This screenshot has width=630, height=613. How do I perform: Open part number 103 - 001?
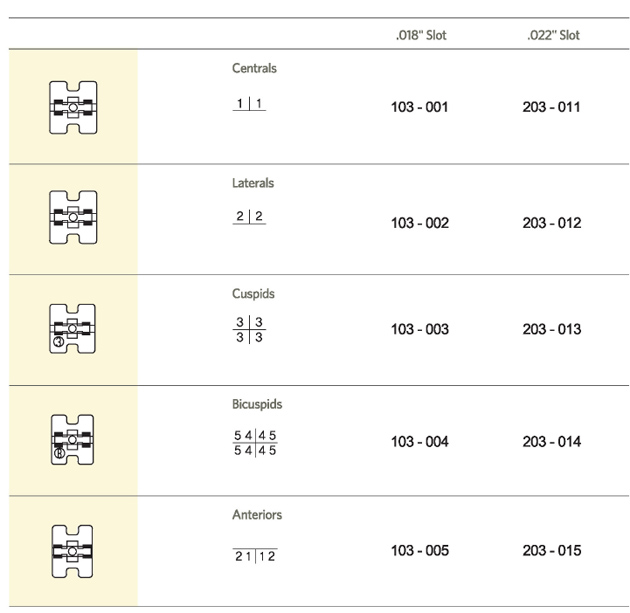[x=419, y=107]
